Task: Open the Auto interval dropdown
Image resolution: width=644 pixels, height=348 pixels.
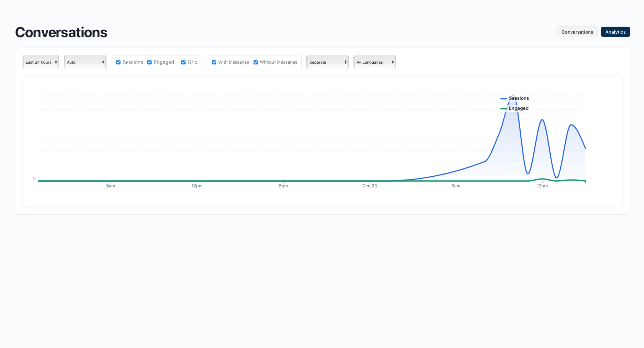Action: 85,62
